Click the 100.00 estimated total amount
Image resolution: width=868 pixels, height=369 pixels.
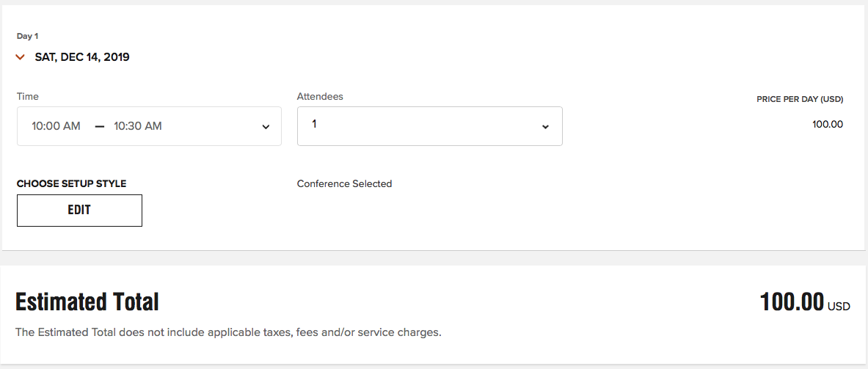coord(792,302)
